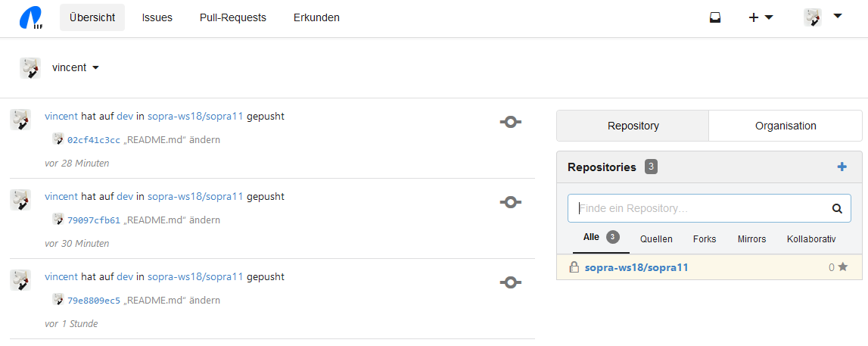The width and height of the screenshot is (868, 346).
Task: Open the notifications inbox icon
Action: 715,17
